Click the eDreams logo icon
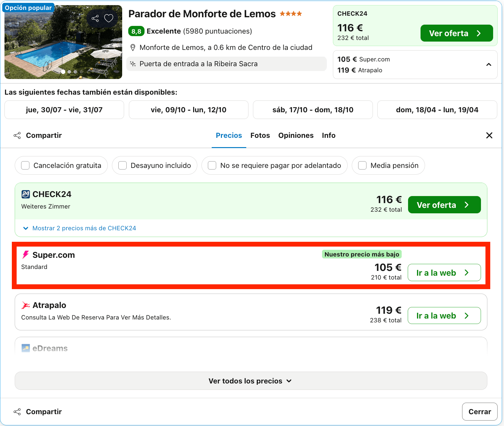 pyautogui.click(x=26, y=348)
